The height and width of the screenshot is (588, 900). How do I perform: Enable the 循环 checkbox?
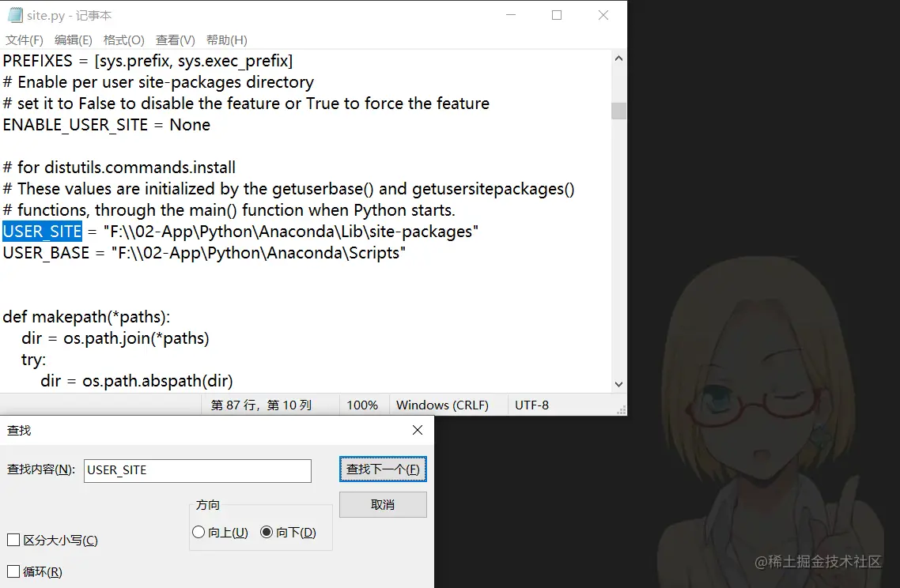click(x=12, y=571)
